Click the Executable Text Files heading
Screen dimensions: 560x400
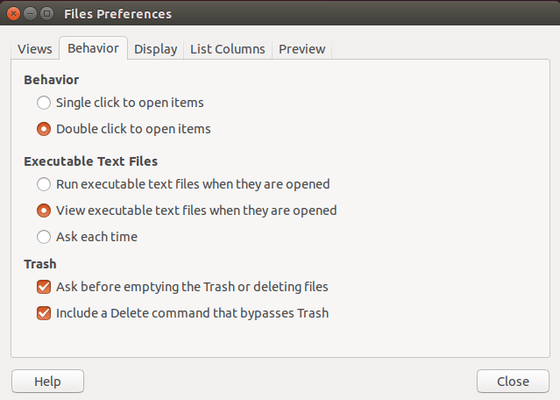[x=91, y=161]
